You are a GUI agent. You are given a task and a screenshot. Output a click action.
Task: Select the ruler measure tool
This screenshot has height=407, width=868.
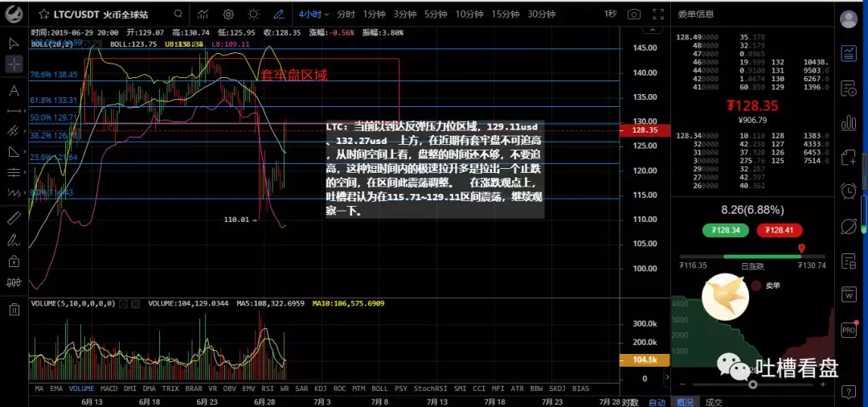[x=14, y=219]
